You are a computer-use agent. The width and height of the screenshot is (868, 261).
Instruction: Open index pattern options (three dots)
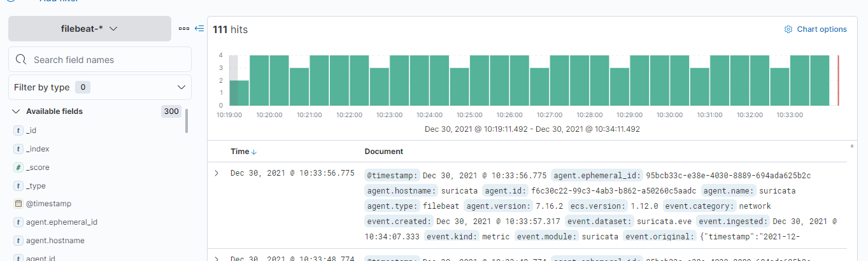(184, 29)
